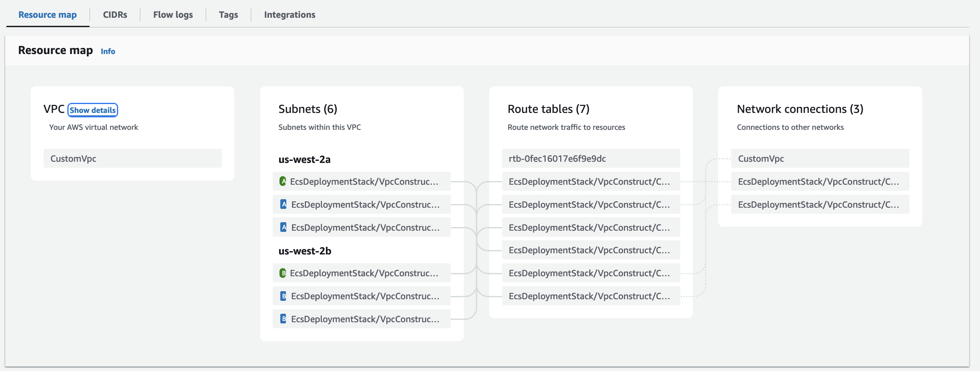The image size is (980, 371).
Task: Open the Flow logs tab
Action: [x=173, y=15]
